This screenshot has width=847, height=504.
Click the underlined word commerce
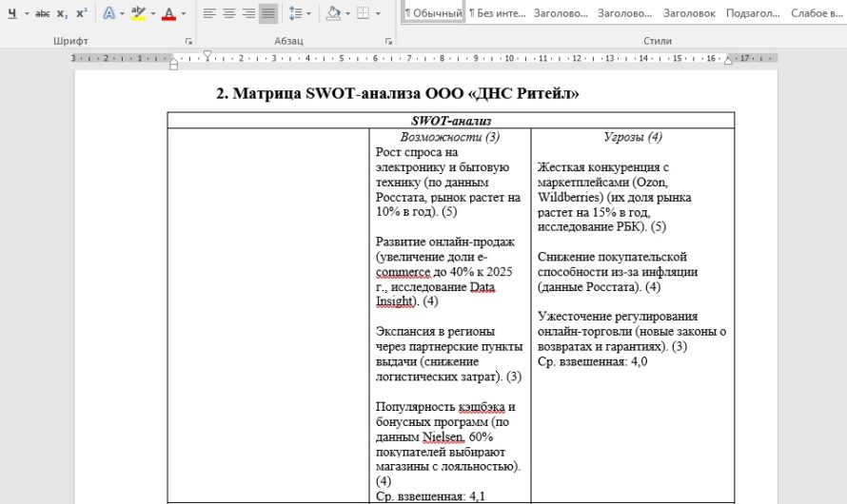403,272
